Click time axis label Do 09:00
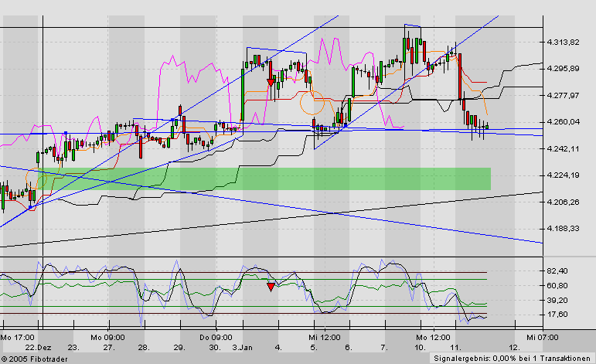This screenshot has height=364, width=596. point(216,338)
